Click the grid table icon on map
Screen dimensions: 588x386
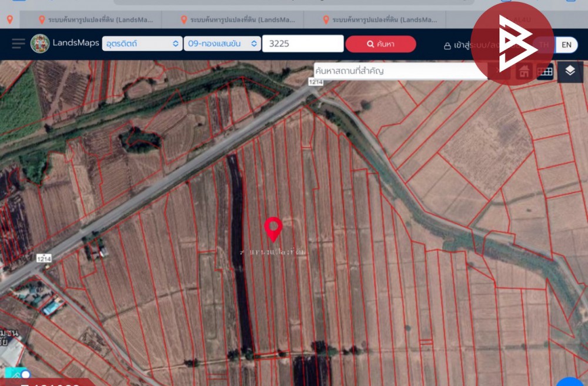click(545, 72)
